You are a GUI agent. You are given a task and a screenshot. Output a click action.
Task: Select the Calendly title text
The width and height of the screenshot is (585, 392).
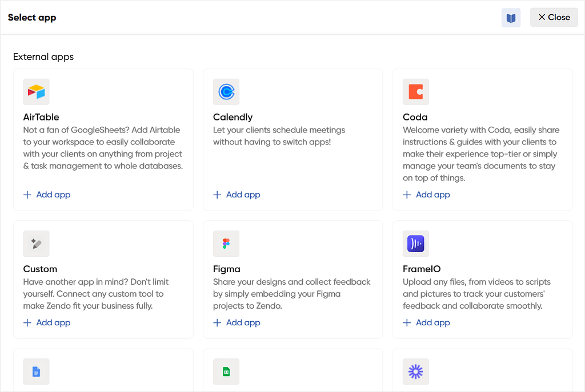coord(233,117)
